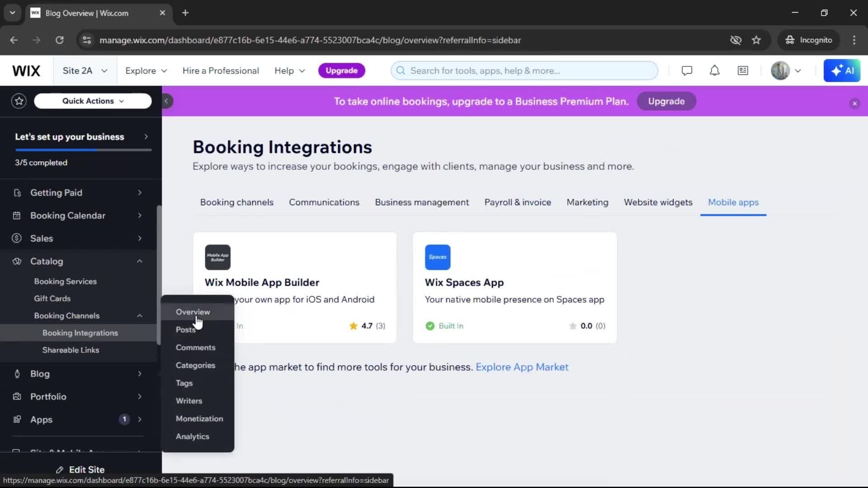Expand Let's set up your business

pyautogui.click(x=81, y=137)
